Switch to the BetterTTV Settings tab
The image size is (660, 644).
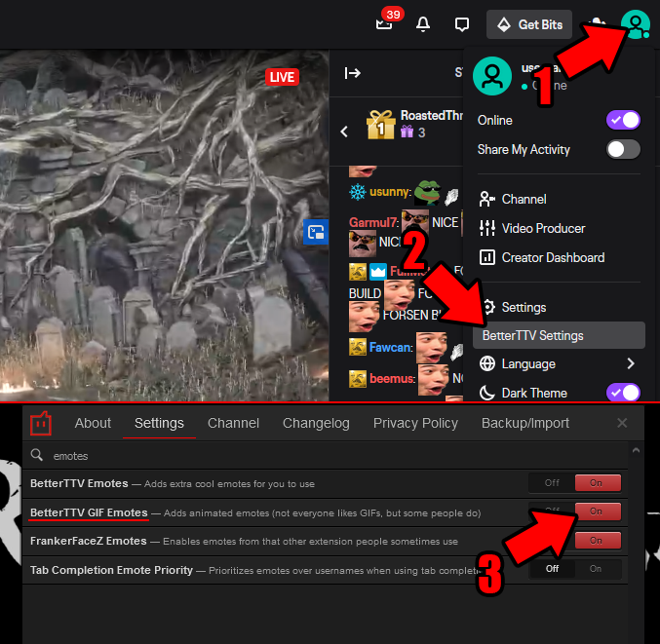click(159, 423)
